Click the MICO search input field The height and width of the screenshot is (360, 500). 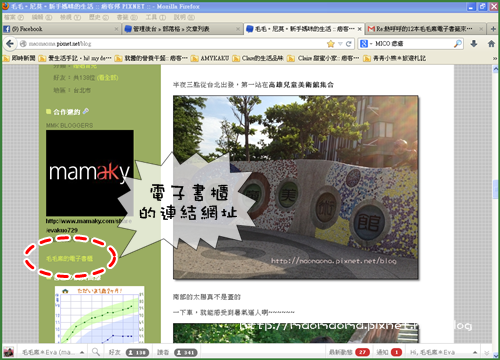413,44
